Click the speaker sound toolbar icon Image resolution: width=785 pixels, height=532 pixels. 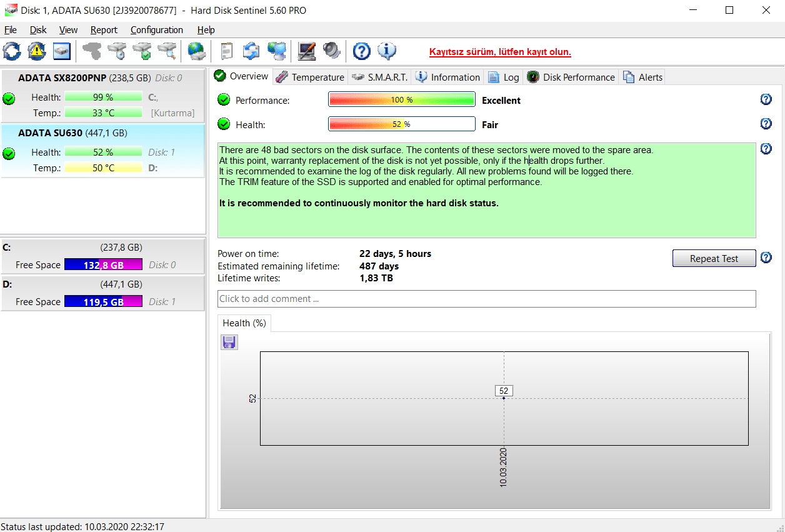[331, 51]
